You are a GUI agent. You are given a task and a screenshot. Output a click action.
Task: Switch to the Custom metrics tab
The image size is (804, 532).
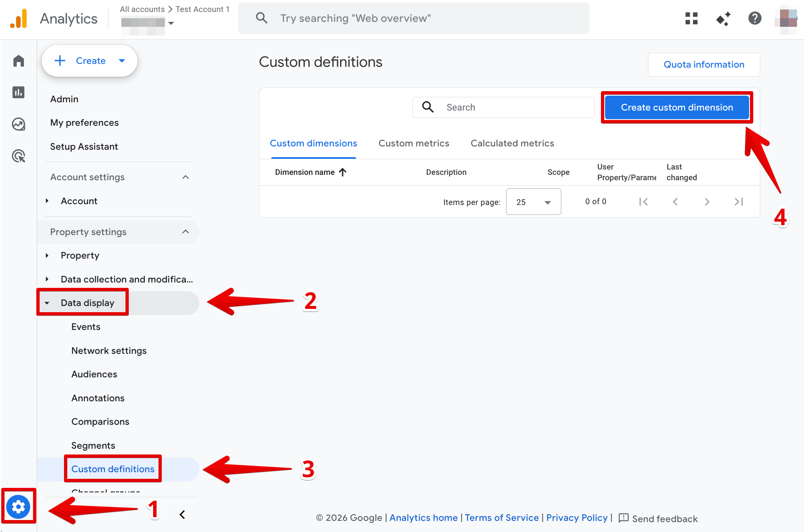(x=414, y=143)
